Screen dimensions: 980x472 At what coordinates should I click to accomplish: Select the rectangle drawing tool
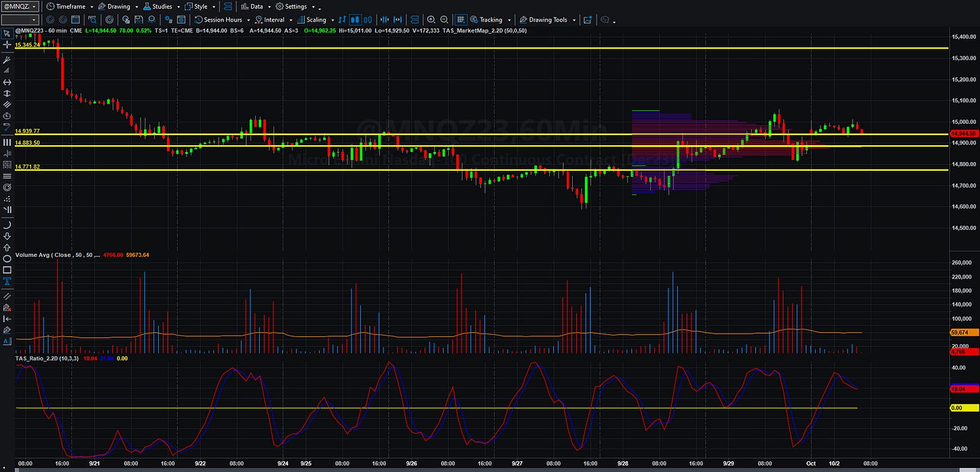(x=7, y=270)
